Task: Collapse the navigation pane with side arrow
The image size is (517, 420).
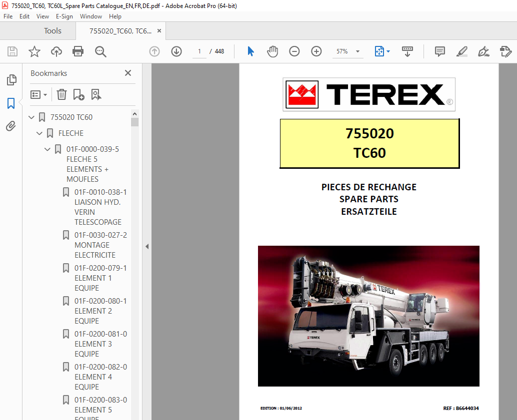Action: (147, 246)
